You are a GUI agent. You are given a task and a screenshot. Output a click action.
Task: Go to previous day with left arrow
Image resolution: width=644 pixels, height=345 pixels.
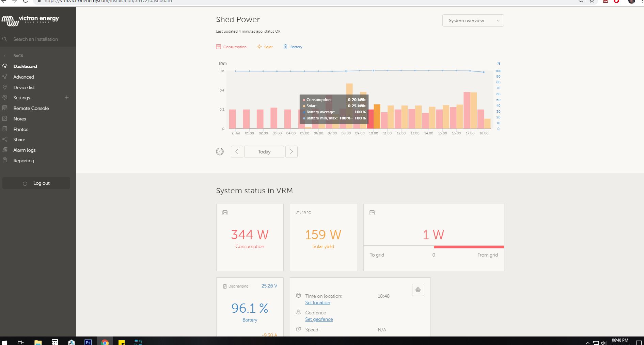pos(237,152)
